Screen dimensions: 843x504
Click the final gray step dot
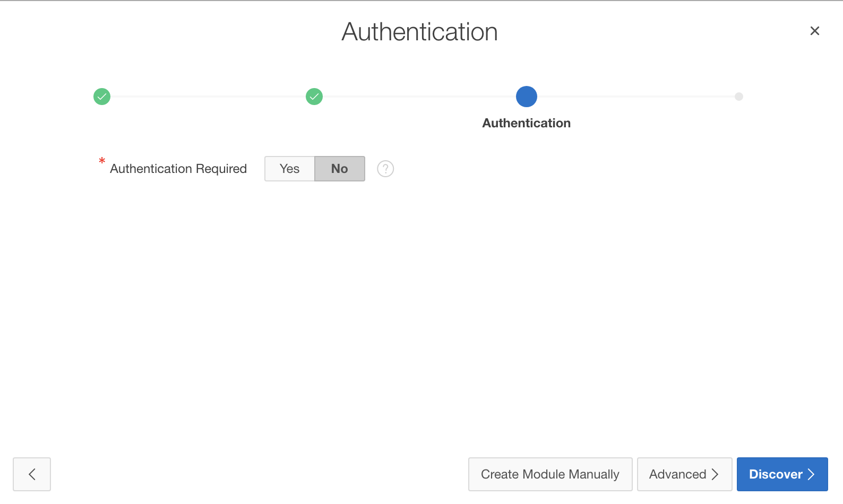pyautogui.click(x=739, y=97)
